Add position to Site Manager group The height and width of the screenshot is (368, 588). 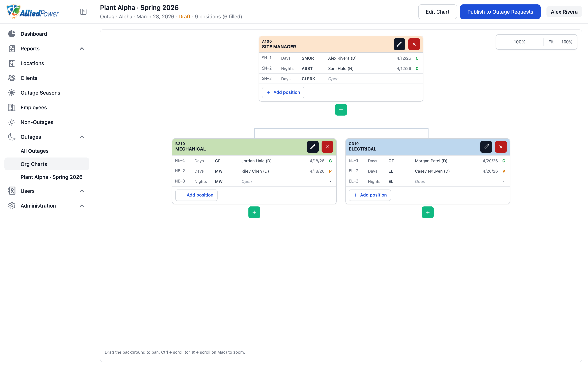point(283,93)
